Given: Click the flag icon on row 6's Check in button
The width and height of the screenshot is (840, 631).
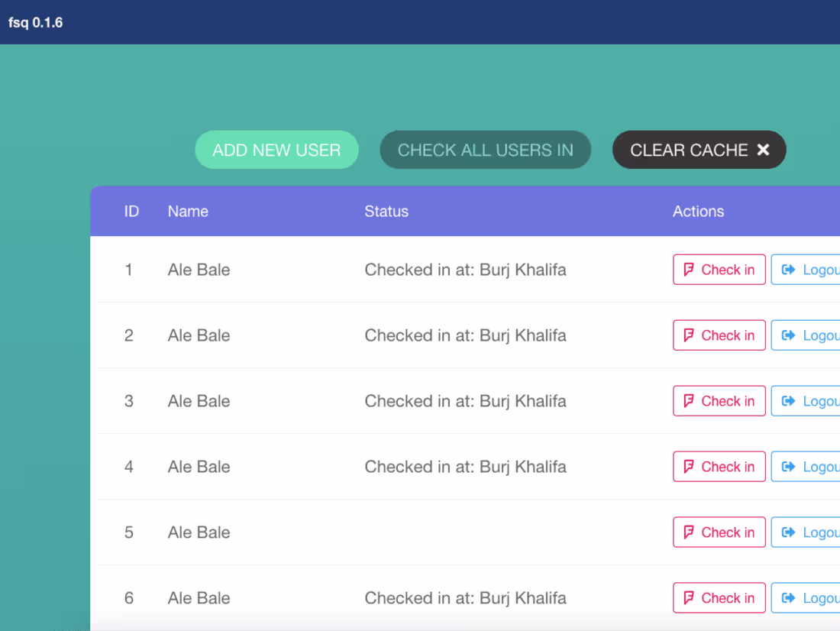Looking at the screenshot, I should point(687,598).
